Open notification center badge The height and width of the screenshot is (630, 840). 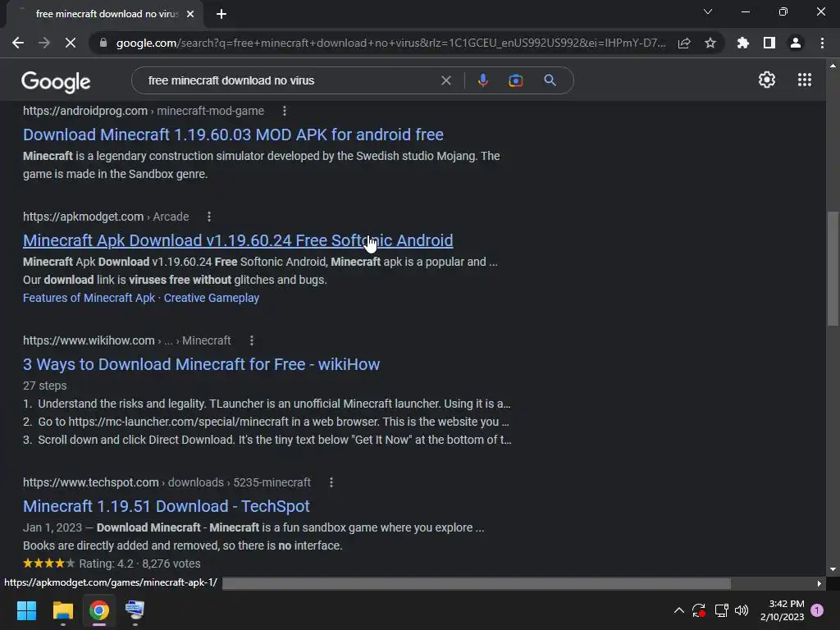(x=817, y=610)
